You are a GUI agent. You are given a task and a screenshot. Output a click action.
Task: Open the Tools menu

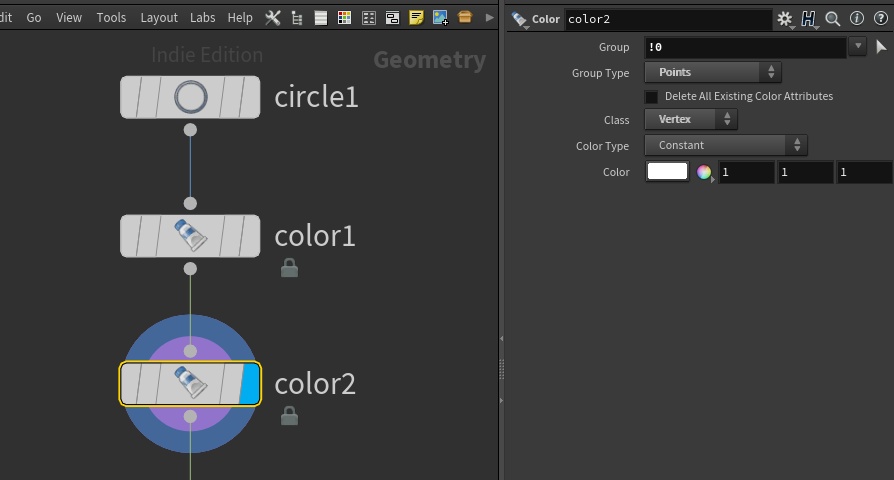(111, 18)
